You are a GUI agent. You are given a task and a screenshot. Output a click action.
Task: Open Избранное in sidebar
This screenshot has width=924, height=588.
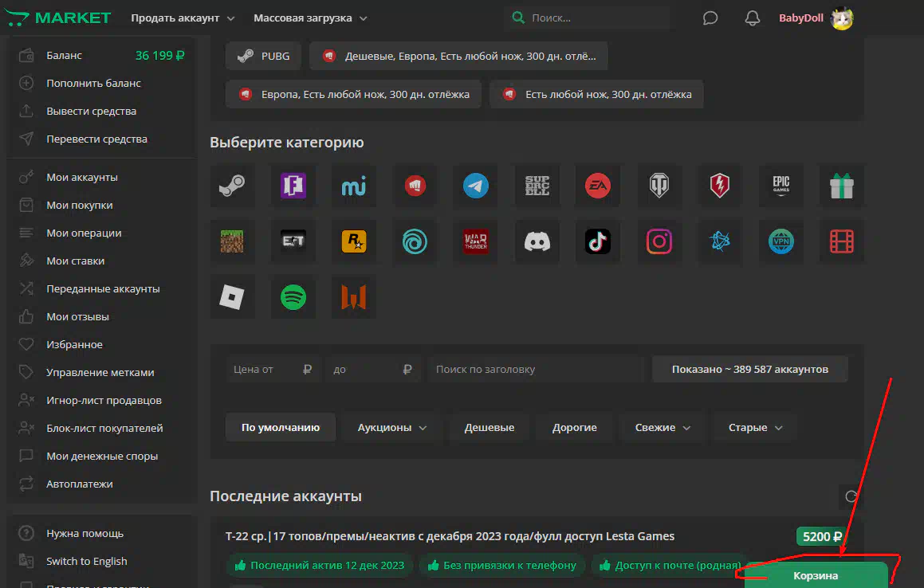tap(74, 345)
